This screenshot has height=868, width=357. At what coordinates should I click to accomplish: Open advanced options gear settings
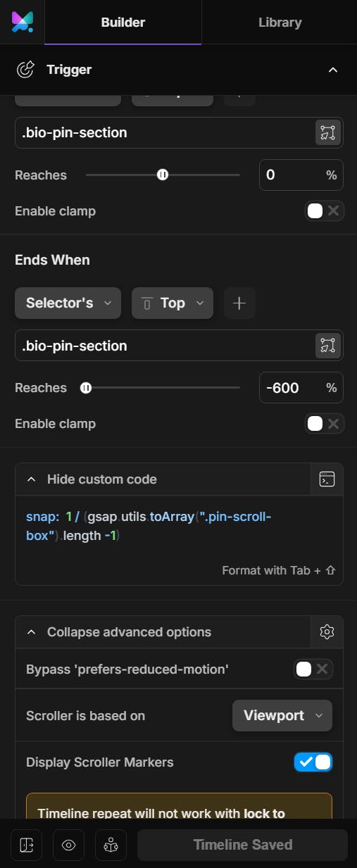point(327,632)
